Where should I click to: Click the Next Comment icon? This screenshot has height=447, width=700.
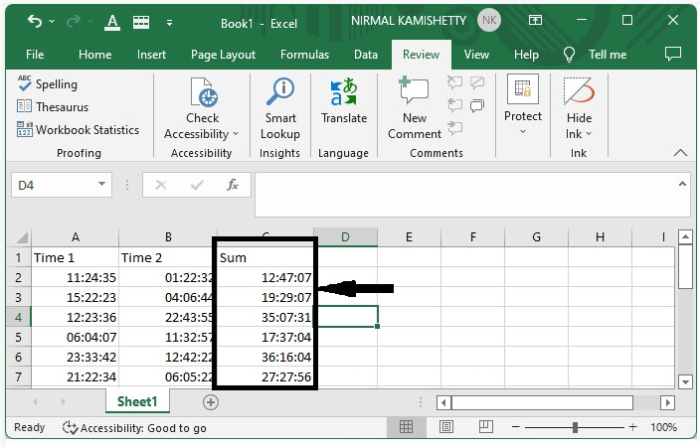coord(454,128)
